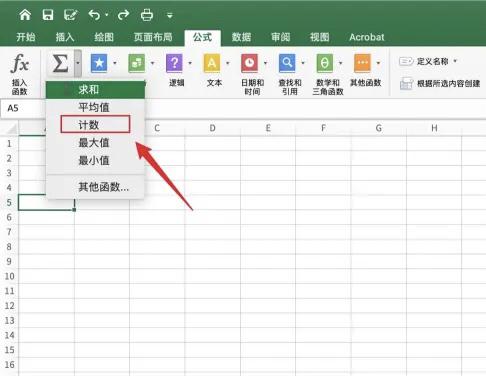The height and width of the screenshot is (376, 486).
Task: Expand the 数学和三角函数 dropdown arrow
Action: [341, 63]
